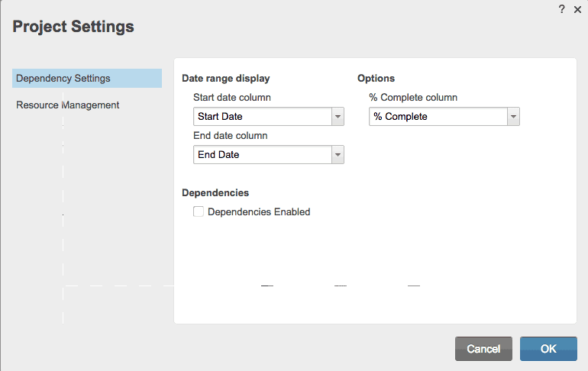Click the Dependencies section heading

(215, 192)
